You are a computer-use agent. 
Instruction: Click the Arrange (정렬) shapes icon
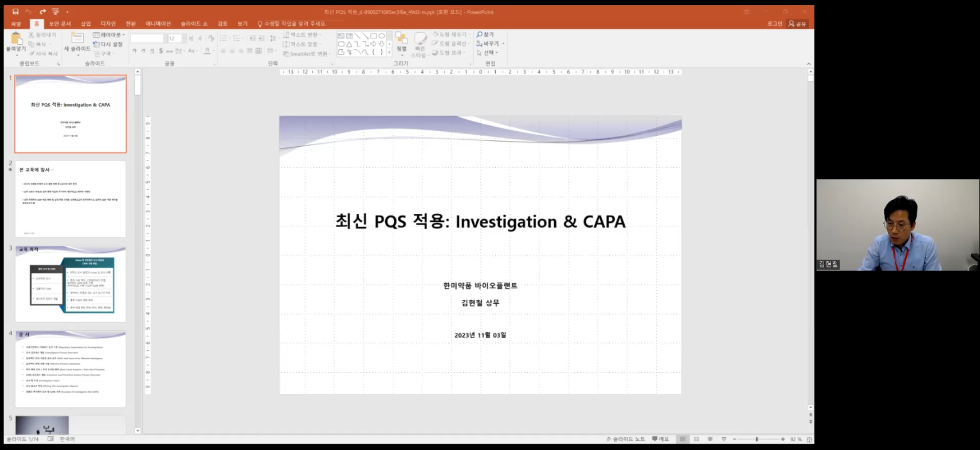pos(401,38)
